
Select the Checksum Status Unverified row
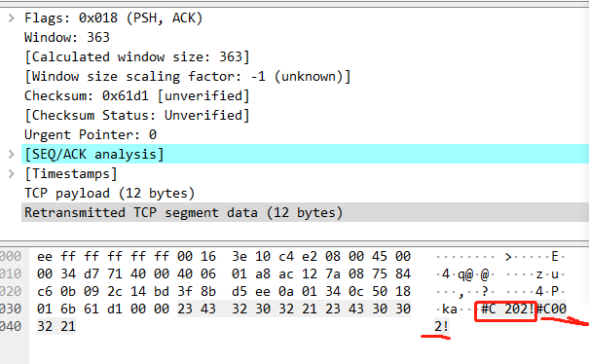137,115
